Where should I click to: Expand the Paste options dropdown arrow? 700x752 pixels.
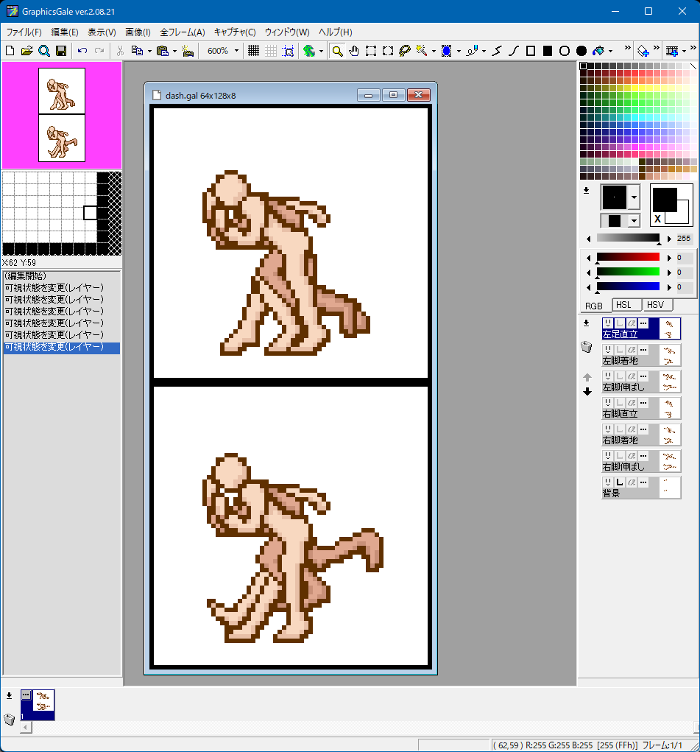[174, 51]
